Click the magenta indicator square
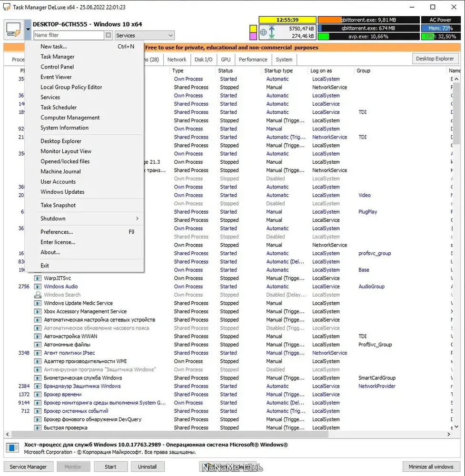Image resolution: width=465 pixels, height=476 pixels. point(253,36)
